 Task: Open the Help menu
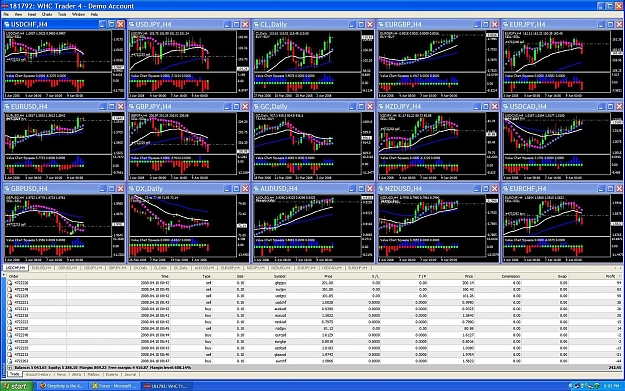pyautogui.click(x=94, y=14)
